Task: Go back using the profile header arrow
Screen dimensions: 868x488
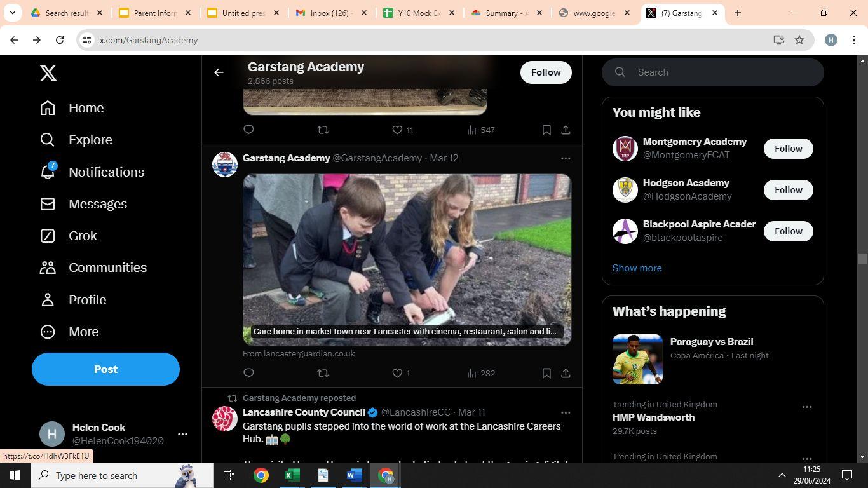Action: 219,72
